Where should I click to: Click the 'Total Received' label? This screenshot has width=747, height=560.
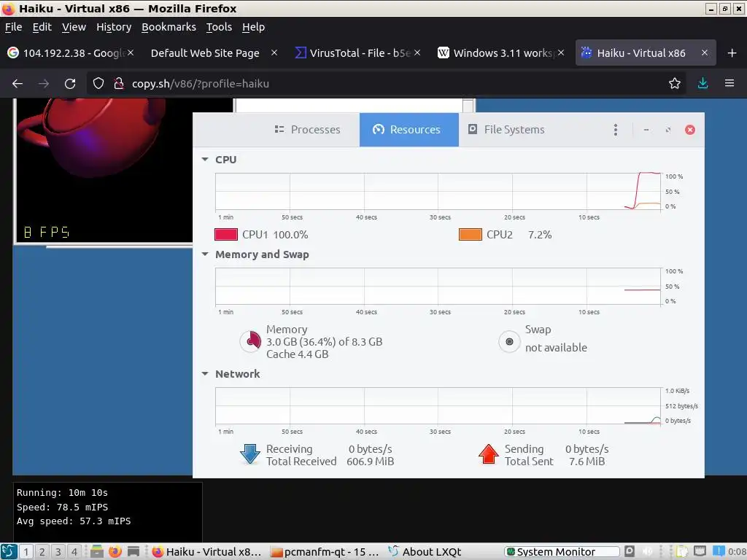pyautogui.click(x=301, y=462)
